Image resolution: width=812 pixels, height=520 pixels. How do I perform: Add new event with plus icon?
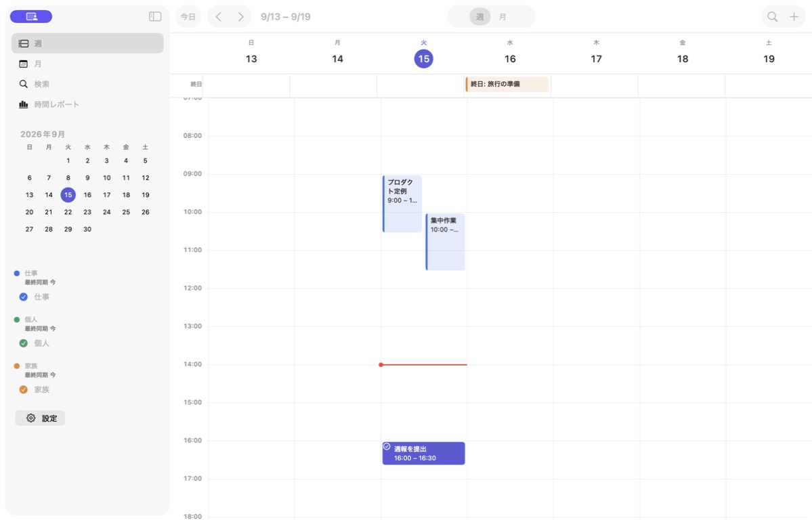[x=794, y=16]
